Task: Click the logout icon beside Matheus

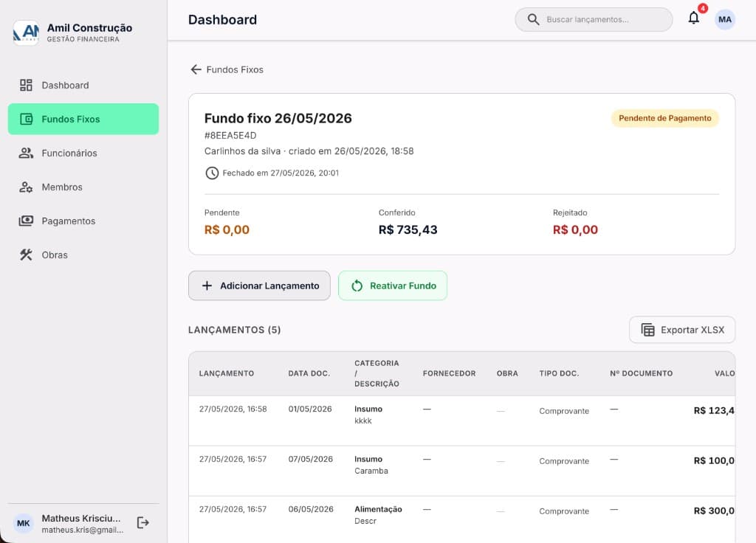Action: pos(143,523)
